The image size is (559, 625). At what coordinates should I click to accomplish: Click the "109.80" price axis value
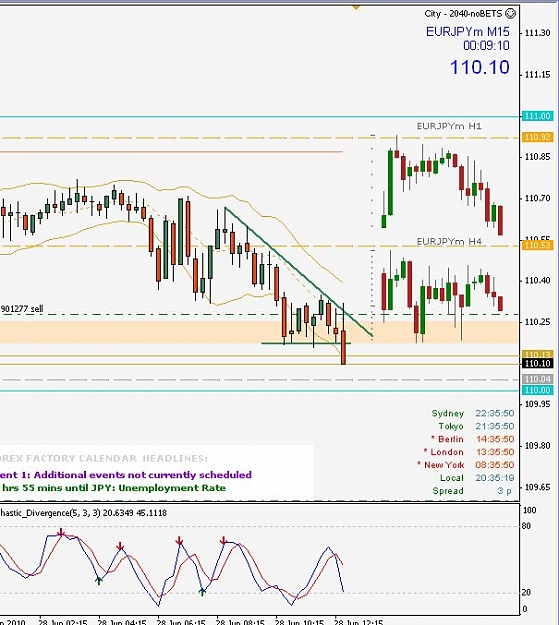point(537,446)
